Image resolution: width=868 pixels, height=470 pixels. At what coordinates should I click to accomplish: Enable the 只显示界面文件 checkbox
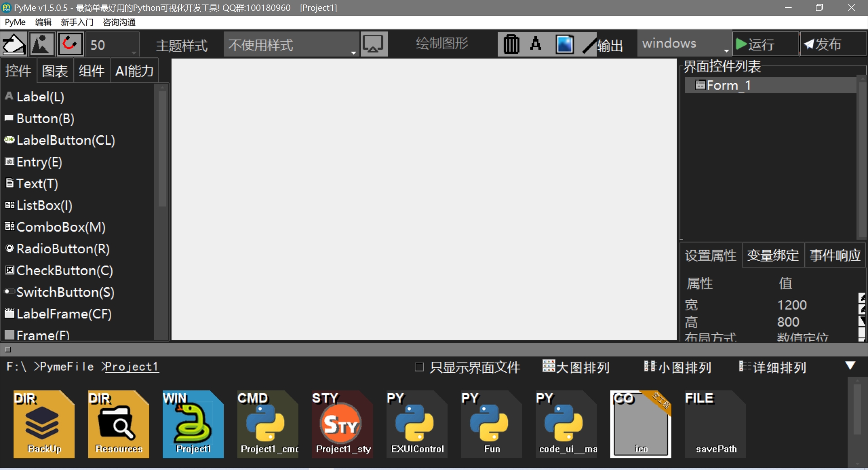pos(420,367)
